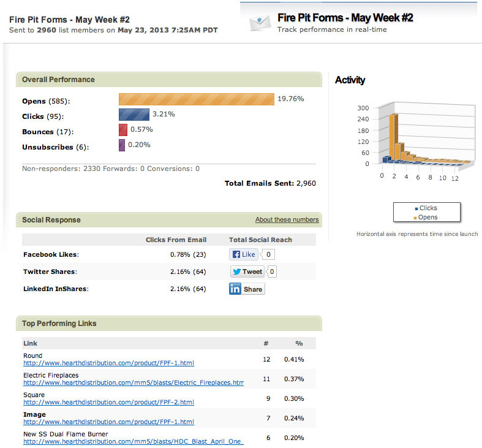This screenshot has width=482, height=448.
Task: Click the orange Opens performance bar
Action: (x=196, y=99)
